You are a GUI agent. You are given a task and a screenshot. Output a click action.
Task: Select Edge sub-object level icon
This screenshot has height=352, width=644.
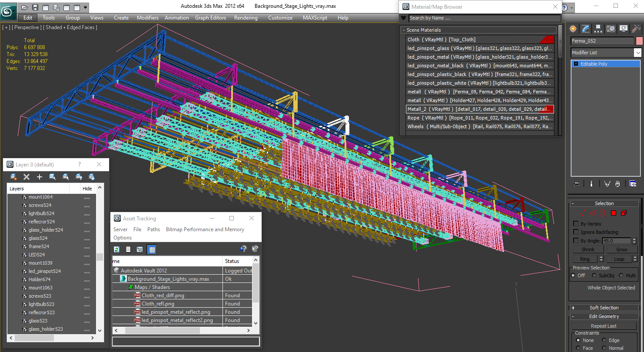592,213
